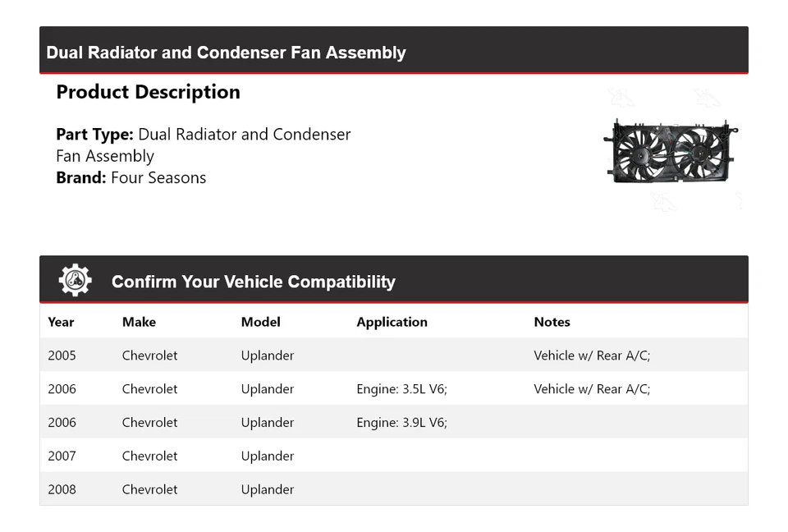Click Uplander in the 2007 row
Screen dimensions: 788x532
tap(267, 456)
